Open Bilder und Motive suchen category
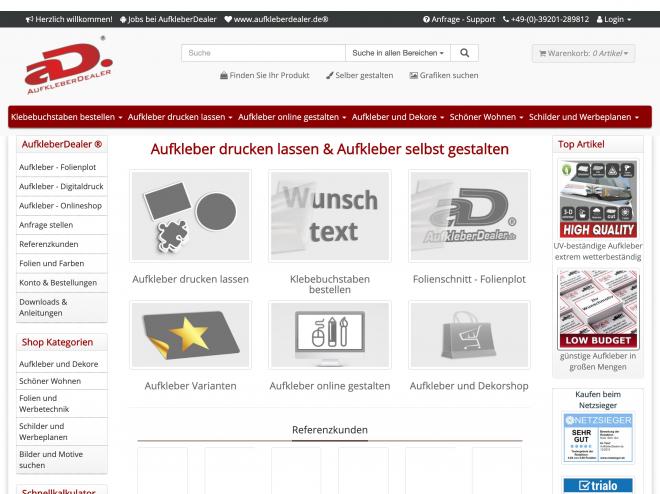Screen dimensions: 660x494 (61, 459)
